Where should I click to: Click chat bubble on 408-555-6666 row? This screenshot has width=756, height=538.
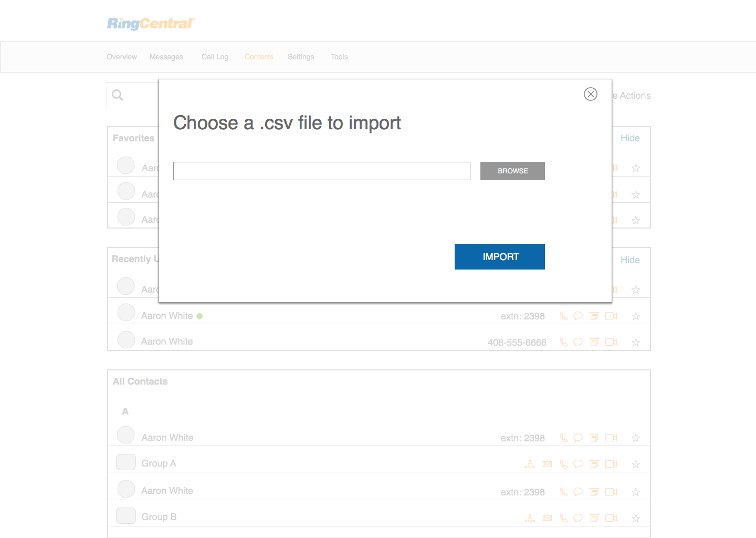578,342
